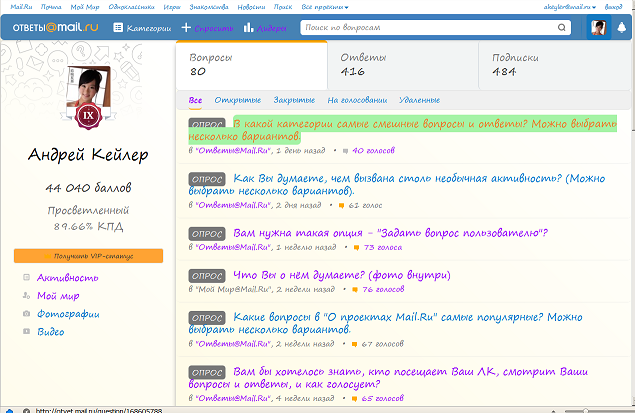Select the Открытые filter

238,100
